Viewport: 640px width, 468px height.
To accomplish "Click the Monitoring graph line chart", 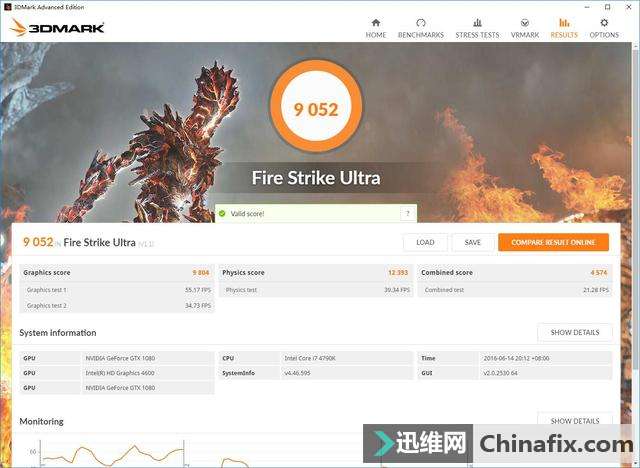I will coord(112,454).
